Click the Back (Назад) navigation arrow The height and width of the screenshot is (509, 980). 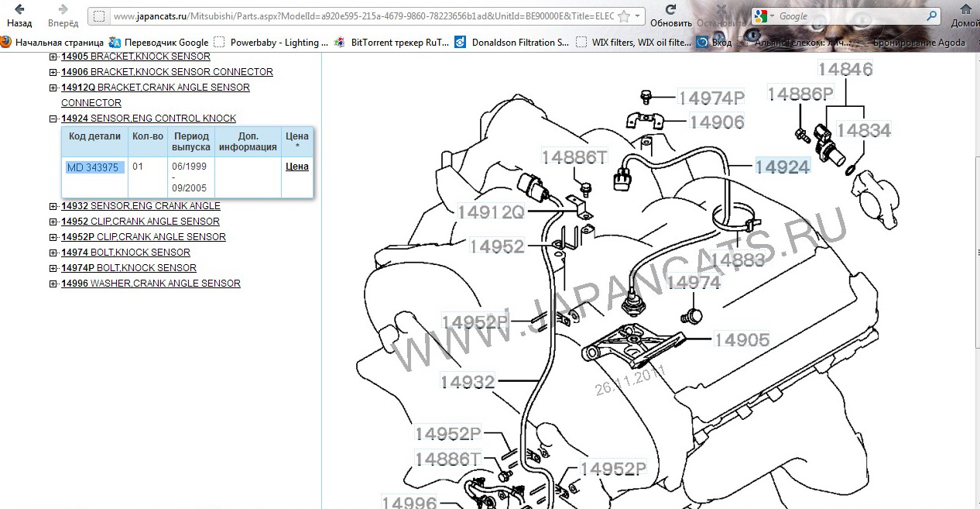pos(19,10)
